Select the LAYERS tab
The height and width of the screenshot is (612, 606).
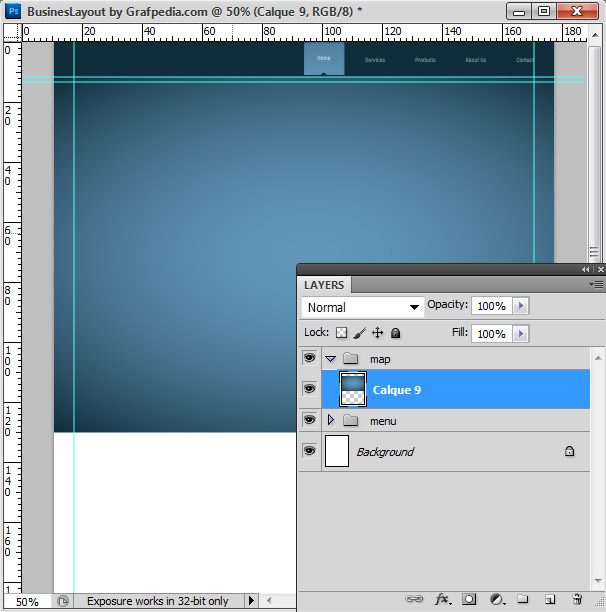(x=324, y=285)
